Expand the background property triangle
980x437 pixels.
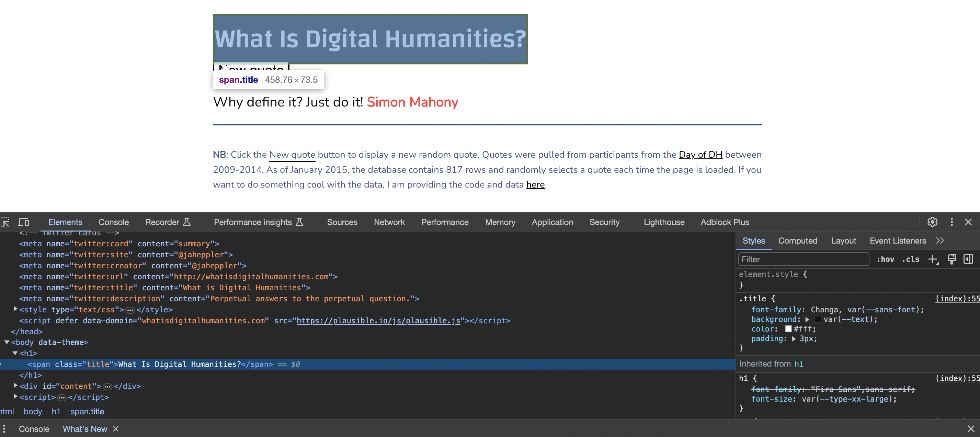[807, 320]
